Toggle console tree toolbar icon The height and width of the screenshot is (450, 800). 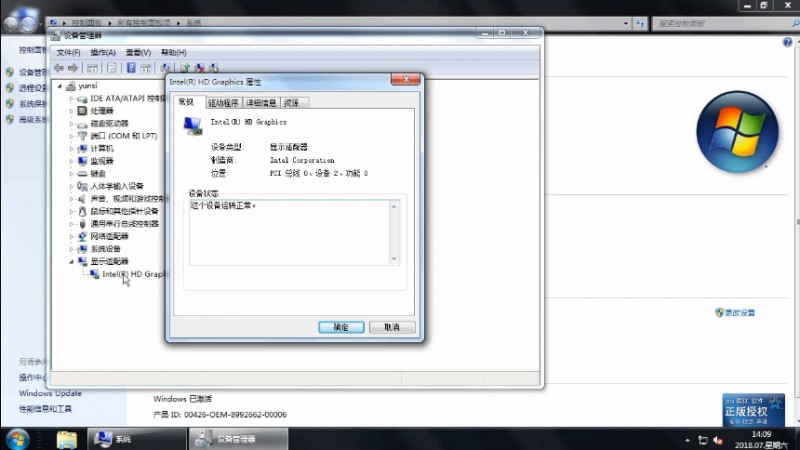[92, 68]
